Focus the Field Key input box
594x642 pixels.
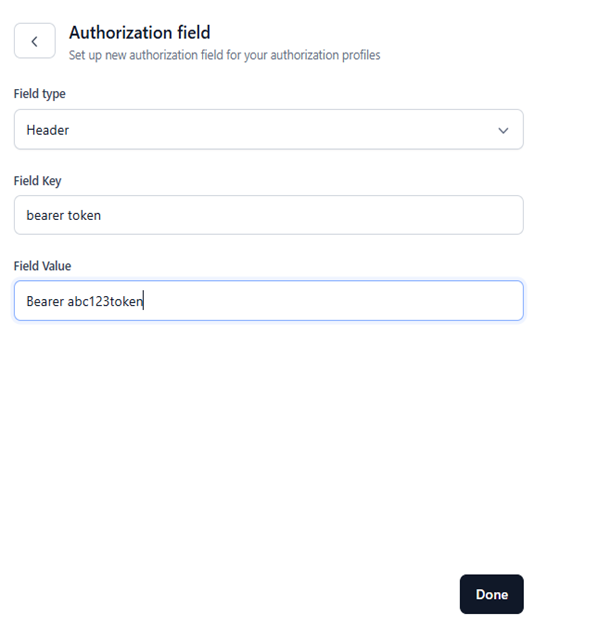pos(269,215)
